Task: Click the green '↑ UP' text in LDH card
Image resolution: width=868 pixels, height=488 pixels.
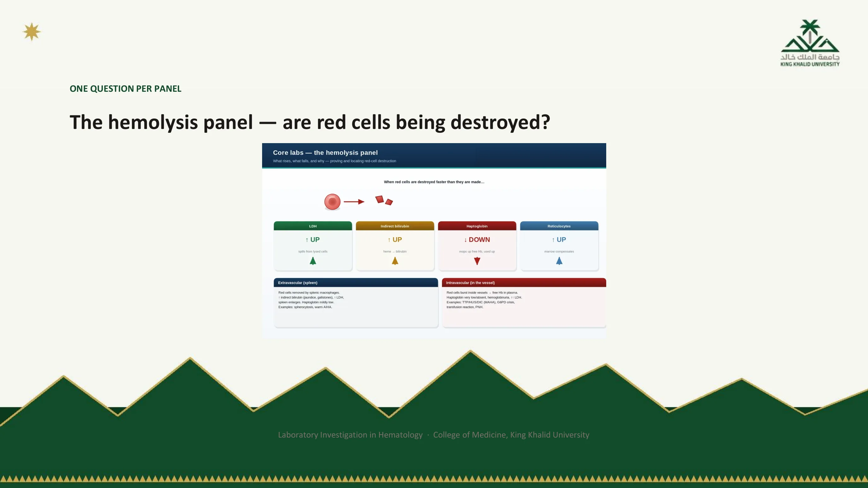Action: pyautogui.click(x=312, y=240)
